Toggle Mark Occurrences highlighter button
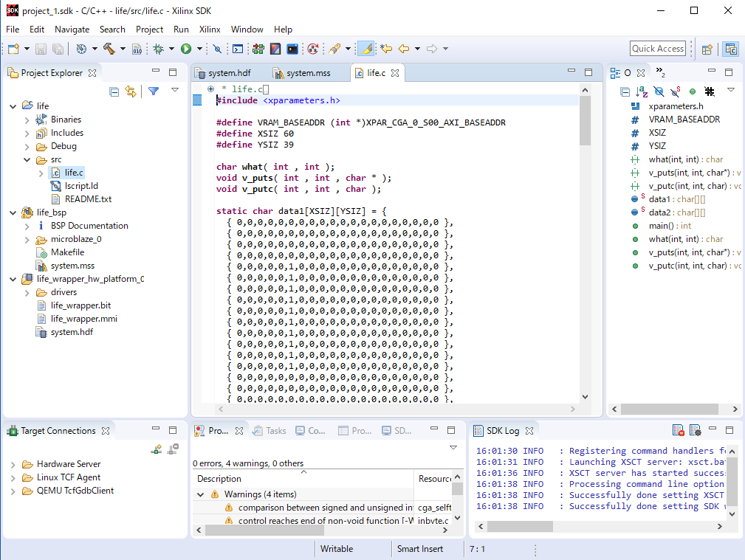Image resolution: width=745 pixels, height=560 pixels. (x=365, y=49)
